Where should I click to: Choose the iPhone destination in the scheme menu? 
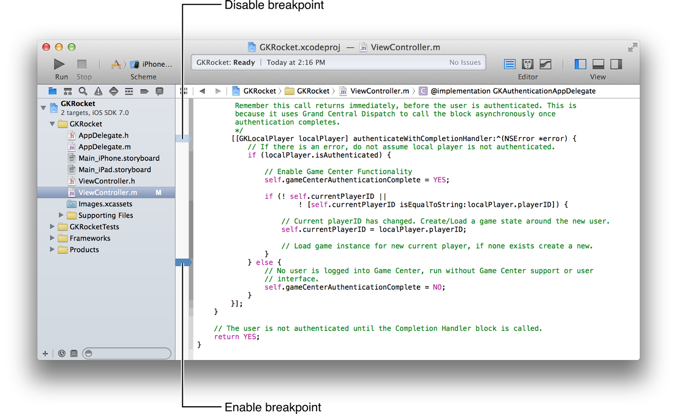152,64
